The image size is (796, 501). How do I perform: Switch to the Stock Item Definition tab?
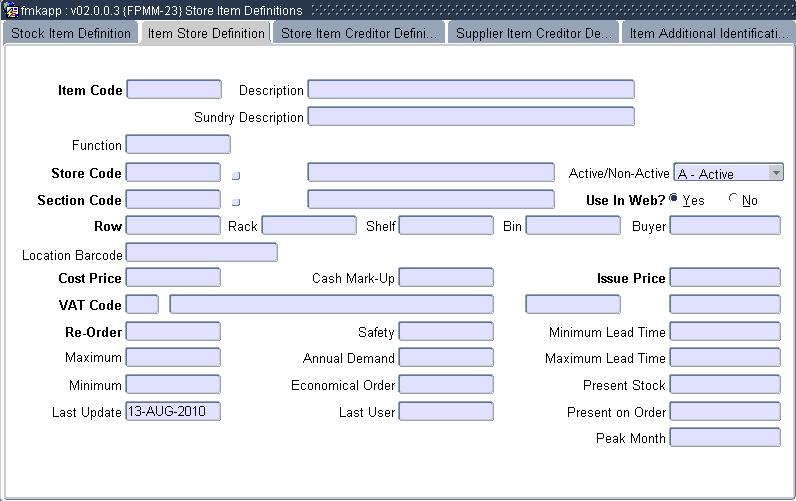(x=71, y=33)
